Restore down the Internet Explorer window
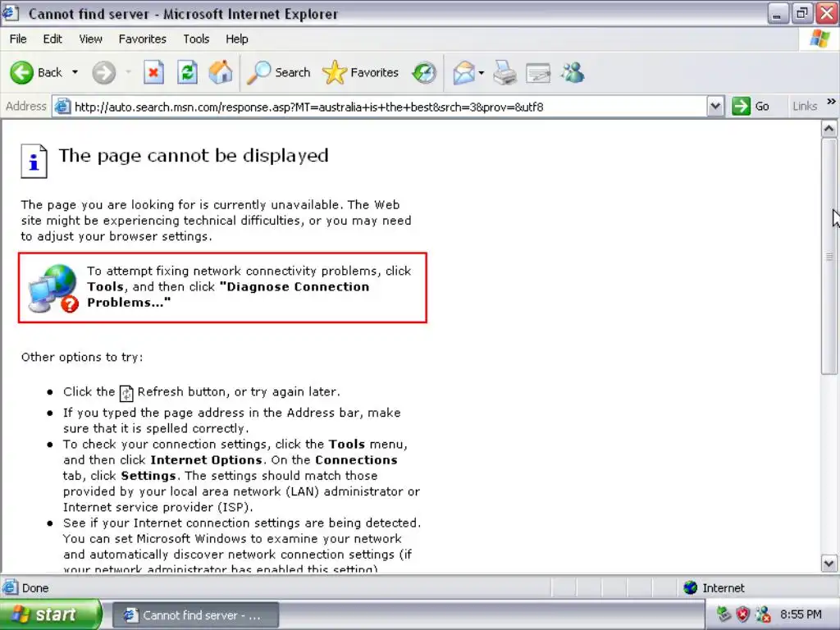840x630 pixels. [x=802, y=13]
